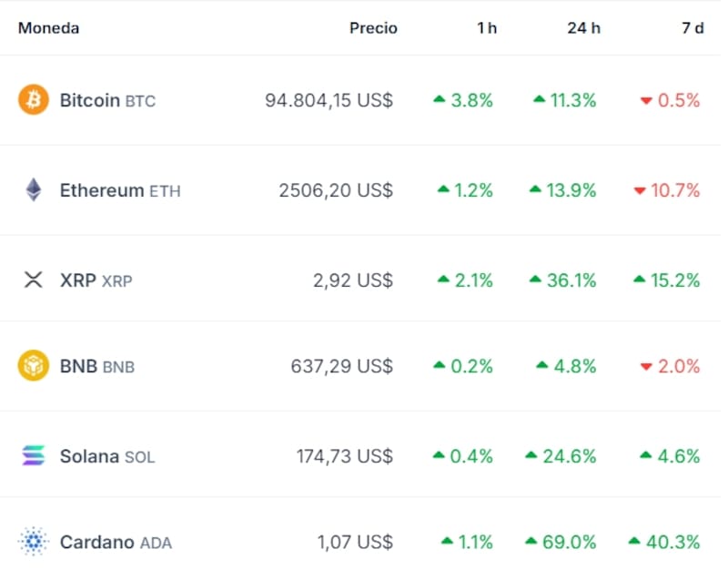This screenshot has width=728, height=580.
Task: Click the Ethereum diamond logo
Action: (x=33, y=190)
